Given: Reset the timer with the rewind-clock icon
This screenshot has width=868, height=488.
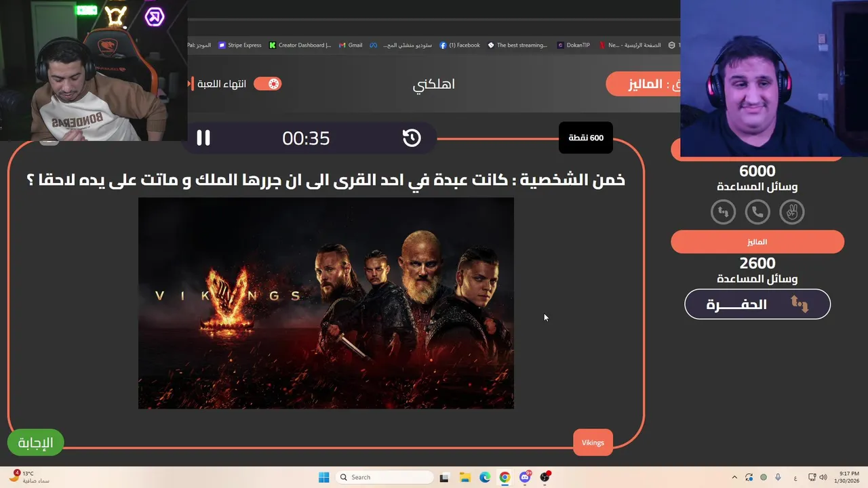Looking at the screenshot, I should coord(412,138).
